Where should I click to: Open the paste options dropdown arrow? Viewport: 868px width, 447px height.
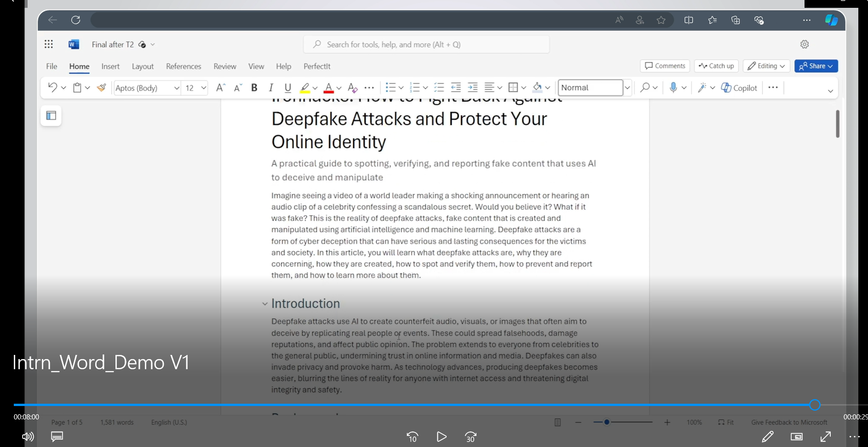[87, 87]
